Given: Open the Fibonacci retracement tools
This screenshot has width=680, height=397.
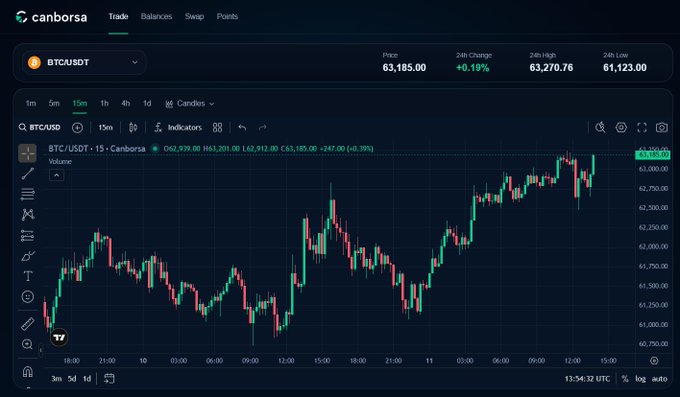Looking at the screenshot, I should point(27,194).
